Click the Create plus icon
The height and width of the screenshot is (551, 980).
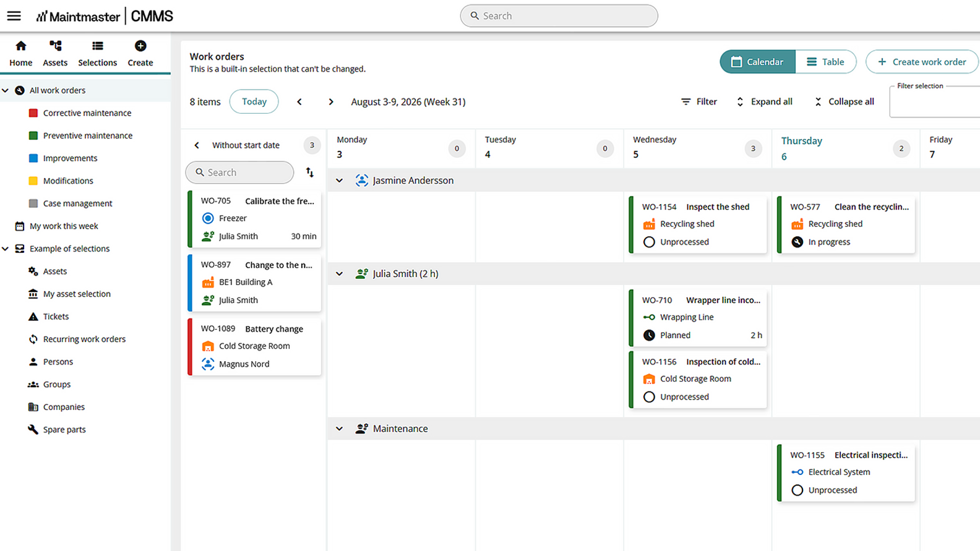coord(140,46)
